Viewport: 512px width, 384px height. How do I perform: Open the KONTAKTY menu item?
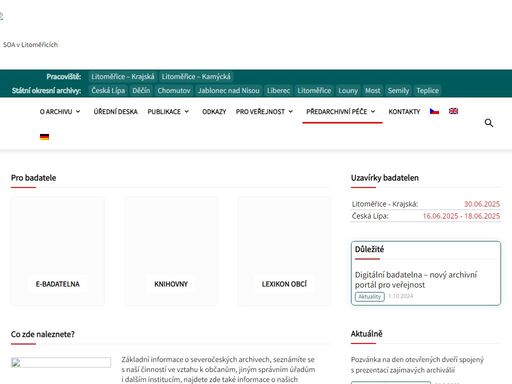click(x=404, y=112)
